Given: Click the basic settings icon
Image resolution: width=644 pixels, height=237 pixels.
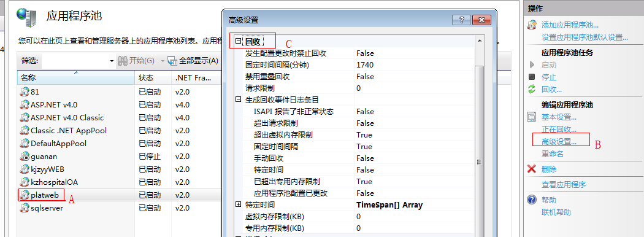Looking at the screenshot, I should (x=532, y=117).
